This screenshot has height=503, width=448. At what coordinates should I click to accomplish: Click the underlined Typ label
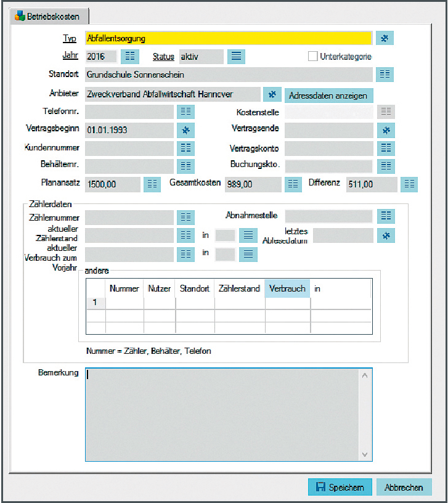[x=70, y=38]
